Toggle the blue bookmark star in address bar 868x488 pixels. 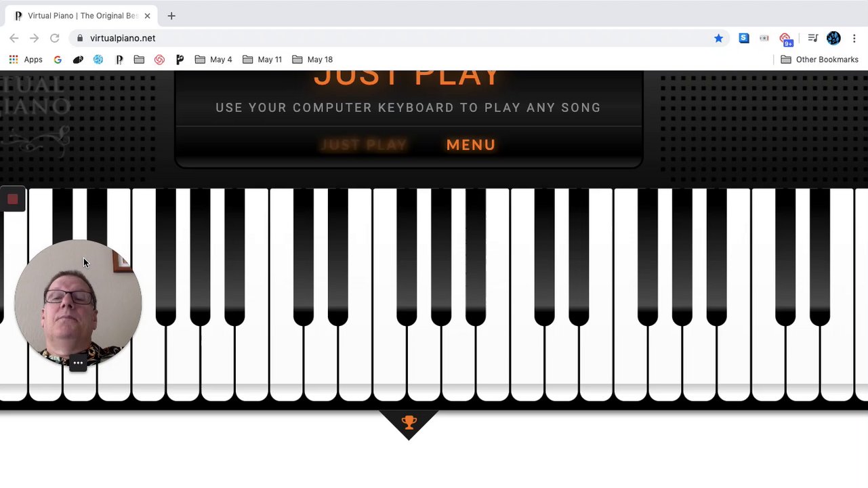[718, 39]
